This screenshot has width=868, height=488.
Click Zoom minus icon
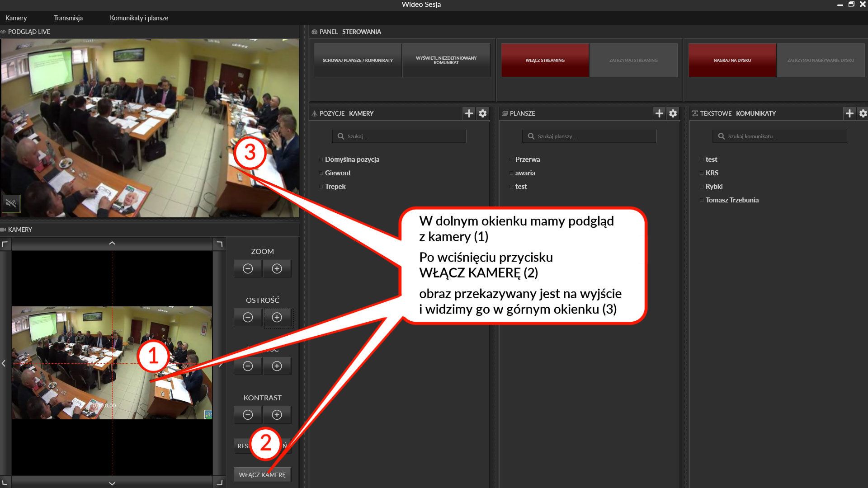[x=248, y=268]
